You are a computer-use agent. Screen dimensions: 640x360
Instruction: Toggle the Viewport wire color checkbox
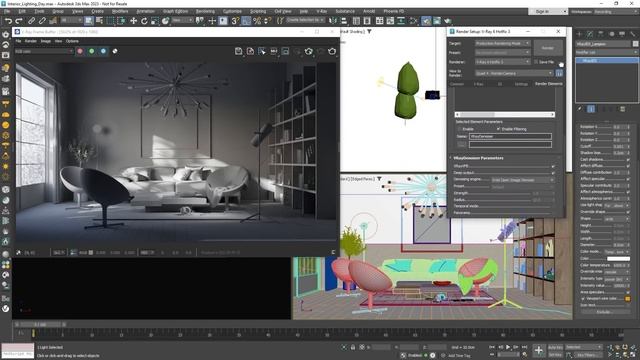[x=583, y=299]
